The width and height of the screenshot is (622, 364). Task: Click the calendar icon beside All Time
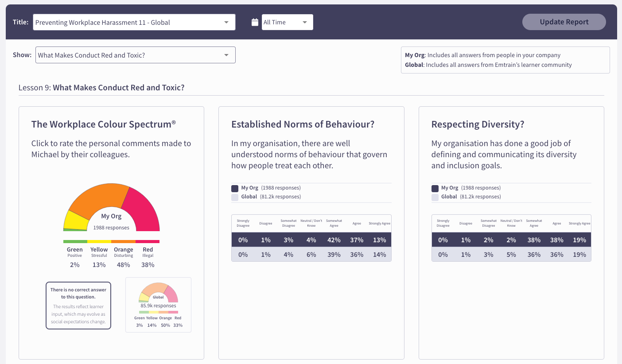[255, 22]
